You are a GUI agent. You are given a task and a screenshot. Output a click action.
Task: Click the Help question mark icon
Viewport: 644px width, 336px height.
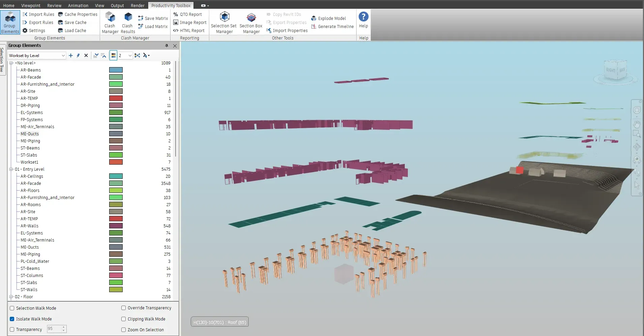click(363, 17)
